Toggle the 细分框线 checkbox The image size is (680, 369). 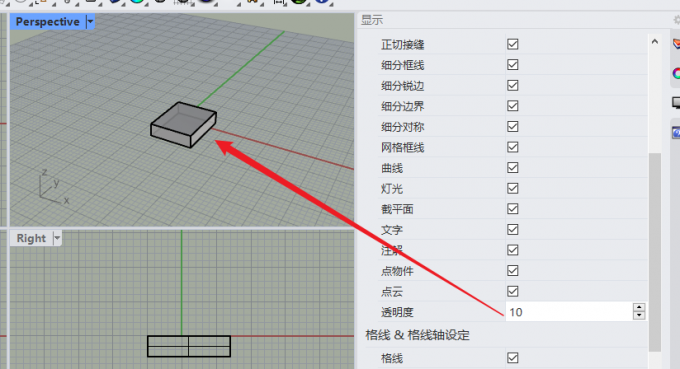coord(513,65)
